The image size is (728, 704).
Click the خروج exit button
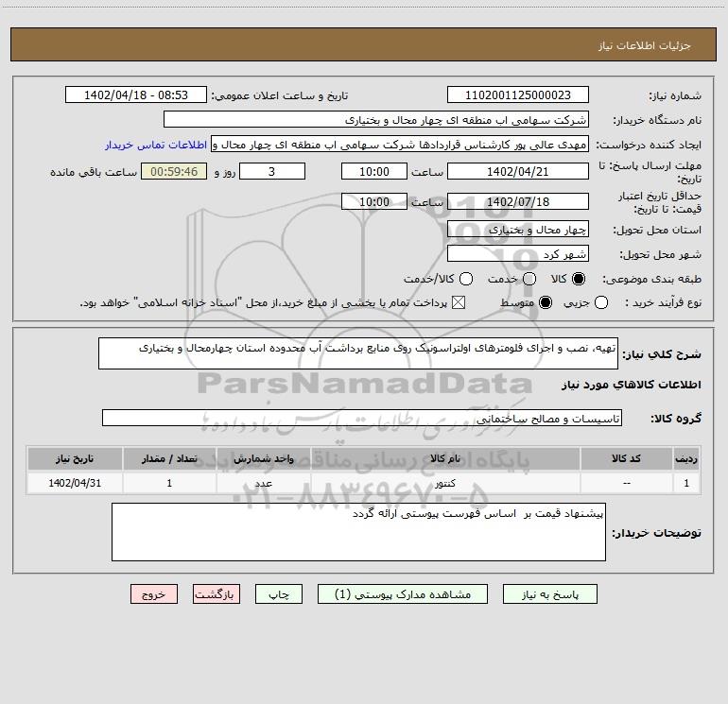154,594
